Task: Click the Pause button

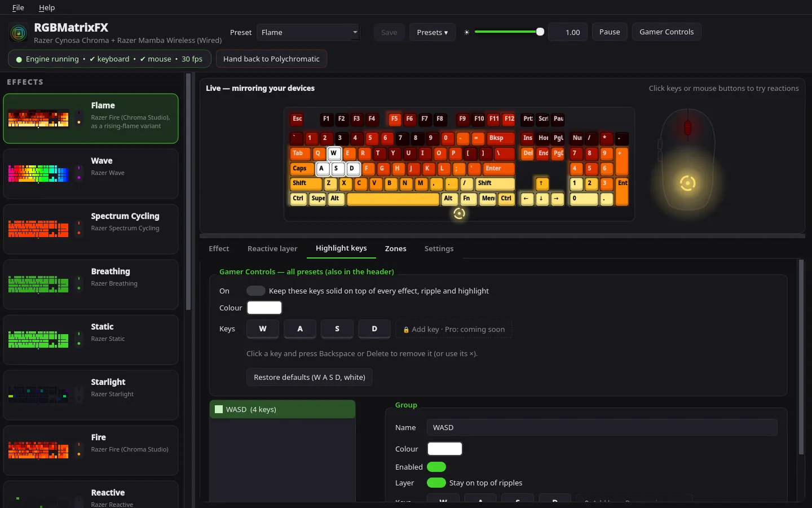Action: pyautogui.click(x=610, y=32)
